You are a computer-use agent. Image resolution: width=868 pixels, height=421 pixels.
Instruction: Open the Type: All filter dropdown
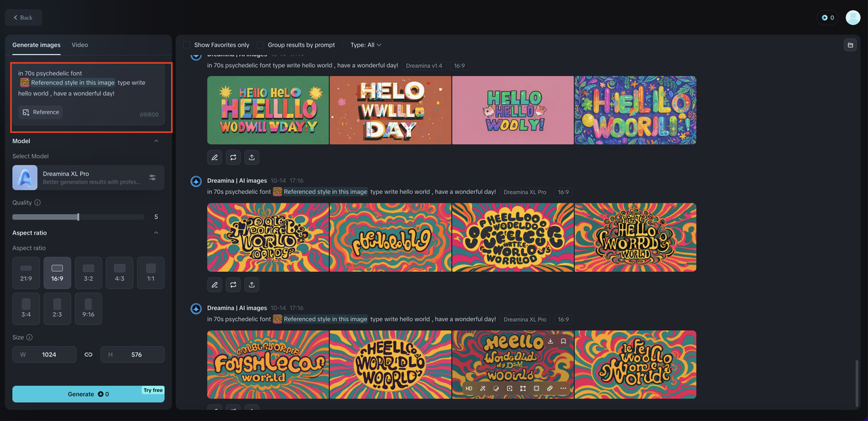click(x=366, y=45)
